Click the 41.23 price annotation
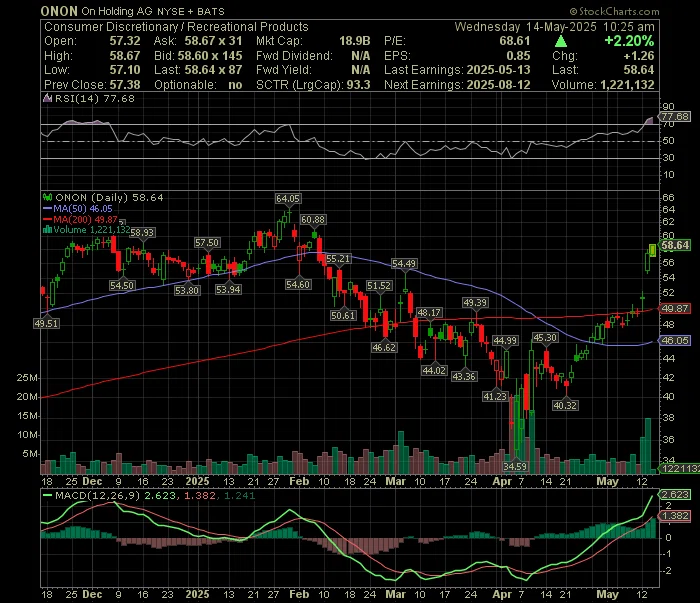Screen dimensions: 700x603 [495, 396]
